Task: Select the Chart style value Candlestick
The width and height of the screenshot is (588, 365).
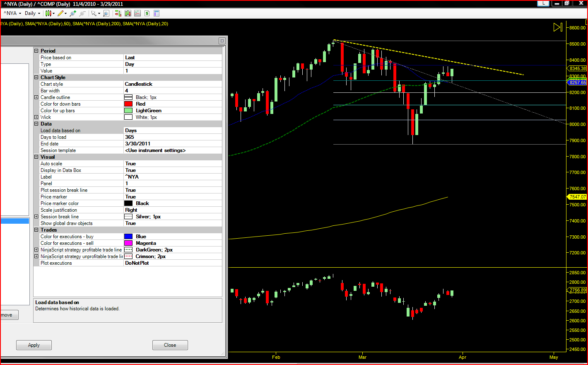Action: point(173,84)
